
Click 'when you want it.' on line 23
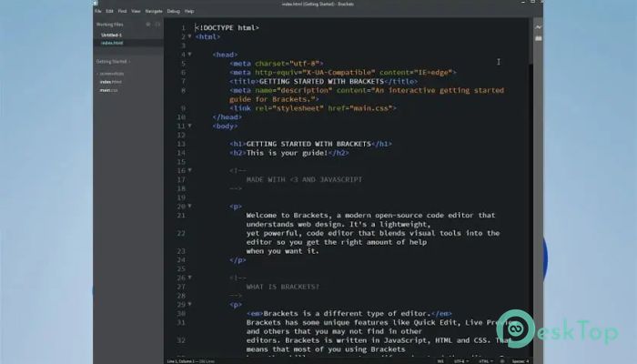coord(282,251)
